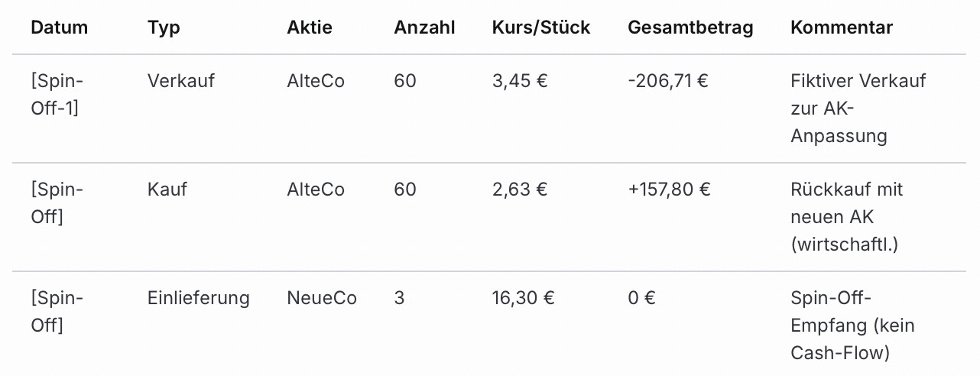Click the "Kurs/Stück" column header

coord(541,28)
